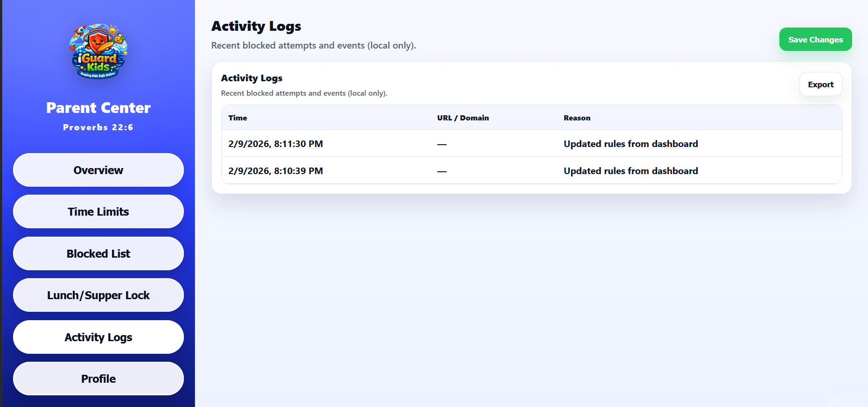
Task: Export the activity logs
Action: point(820,84)
